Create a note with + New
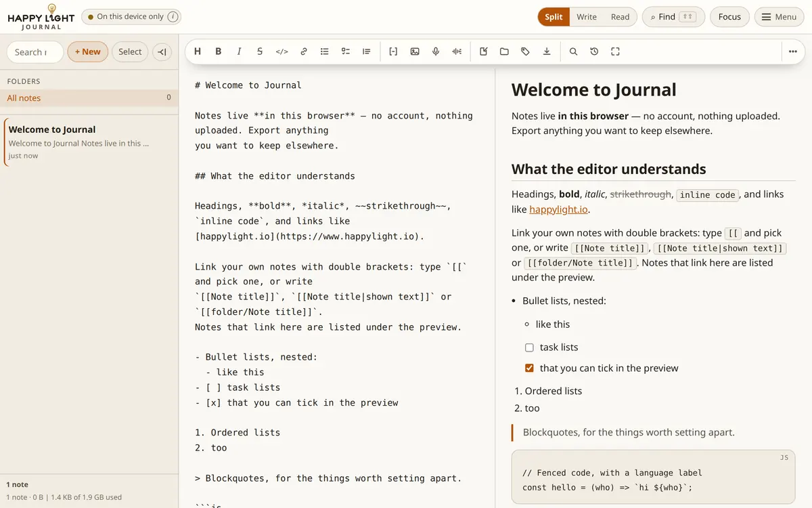The width and height of the screenshot is (812, 508). (88, 51)
